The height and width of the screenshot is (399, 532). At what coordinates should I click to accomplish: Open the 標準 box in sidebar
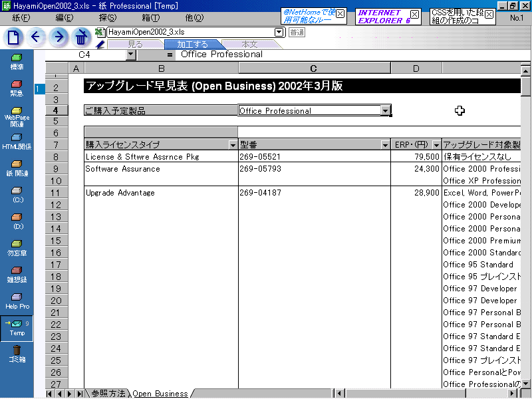[x=17, y=63]
